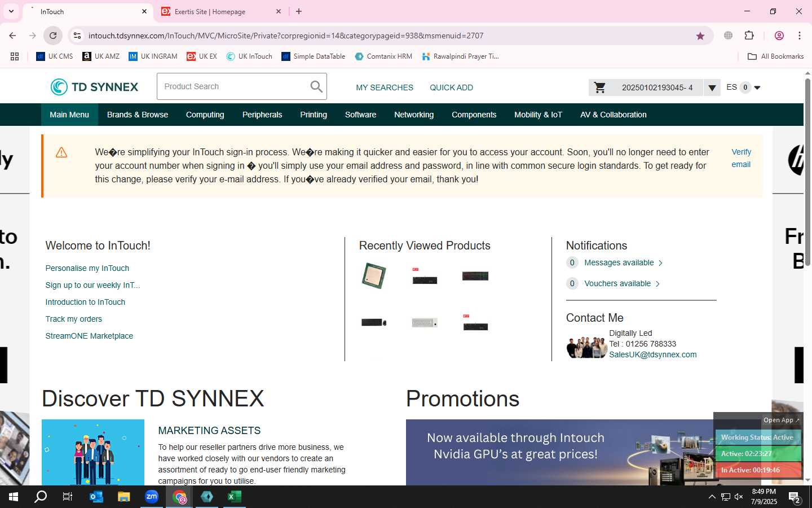This screenshot has width=812, height=508.
Task: Click the Digitally Led team photo
Action: 586,347
